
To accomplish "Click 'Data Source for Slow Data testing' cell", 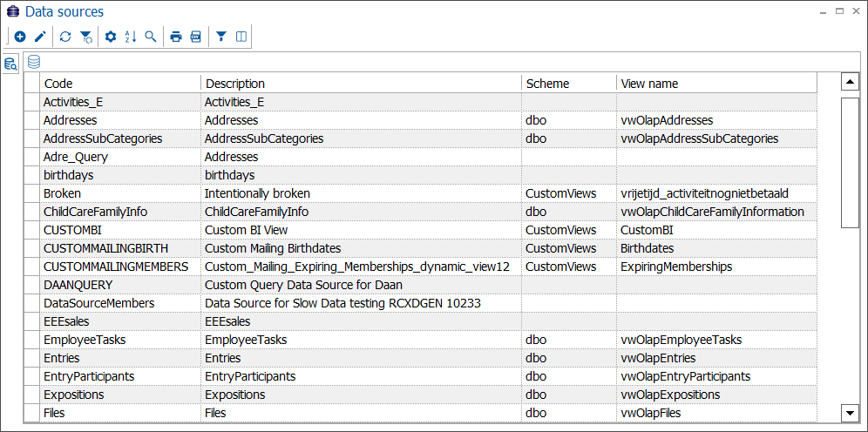I will tap(361, 302).
